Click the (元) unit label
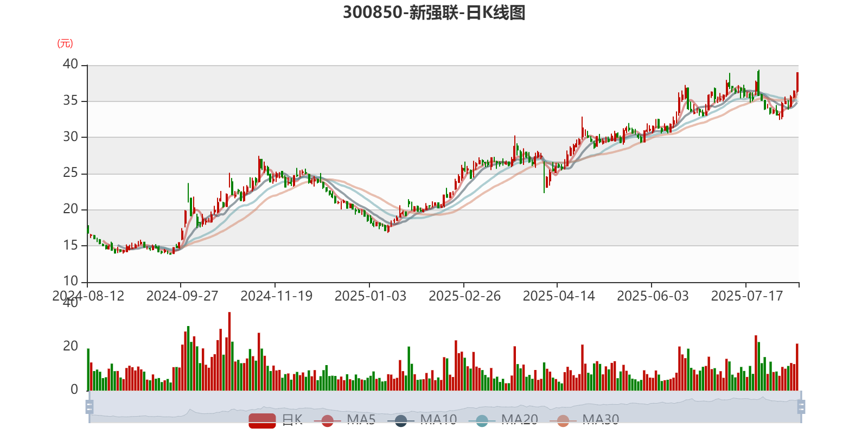Viewport: 868px width, 434px height. (65, 43)
